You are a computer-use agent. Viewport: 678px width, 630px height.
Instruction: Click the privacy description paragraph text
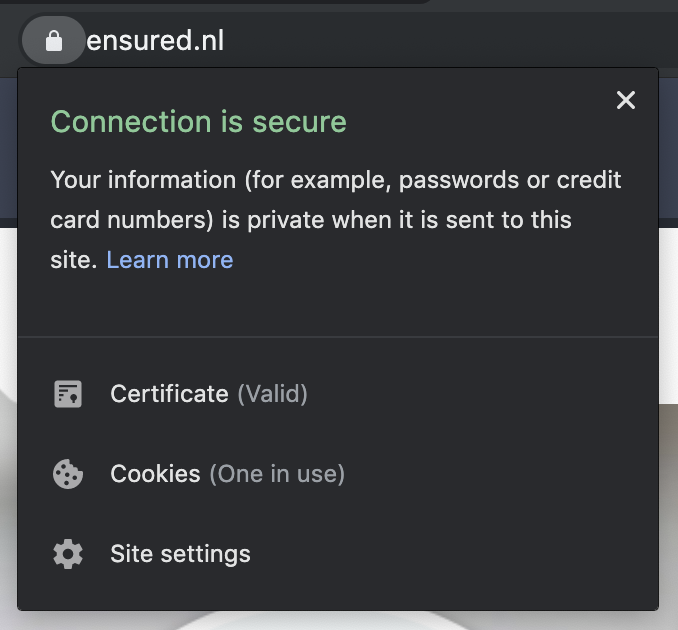(x=310, y=220)
